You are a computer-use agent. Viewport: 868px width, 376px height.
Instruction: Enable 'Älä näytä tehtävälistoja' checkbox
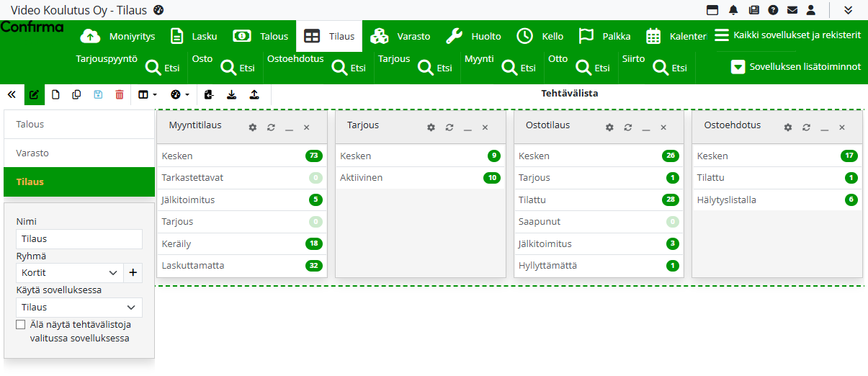(x=21, y=325)
